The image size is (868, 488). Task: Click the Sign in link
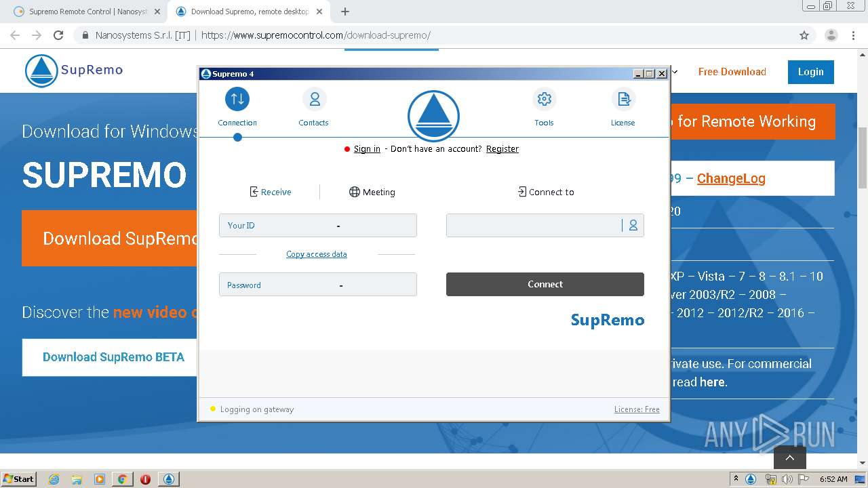coord(367,149)
